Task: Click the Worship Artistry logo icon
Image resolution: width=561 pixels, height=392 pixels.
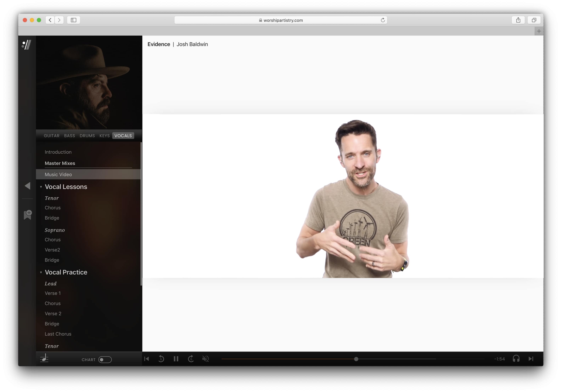Action: (27, 45)
